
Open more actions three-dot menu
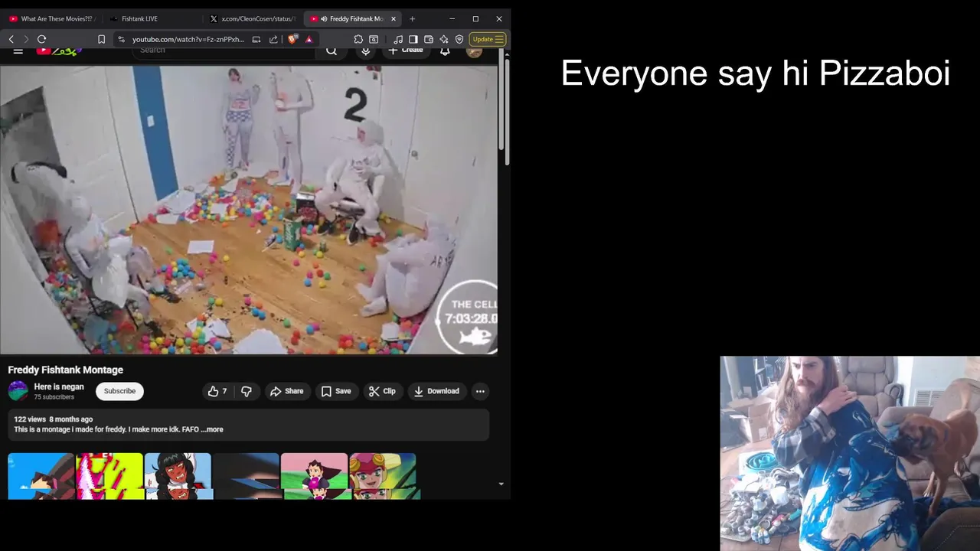(480, 391)
